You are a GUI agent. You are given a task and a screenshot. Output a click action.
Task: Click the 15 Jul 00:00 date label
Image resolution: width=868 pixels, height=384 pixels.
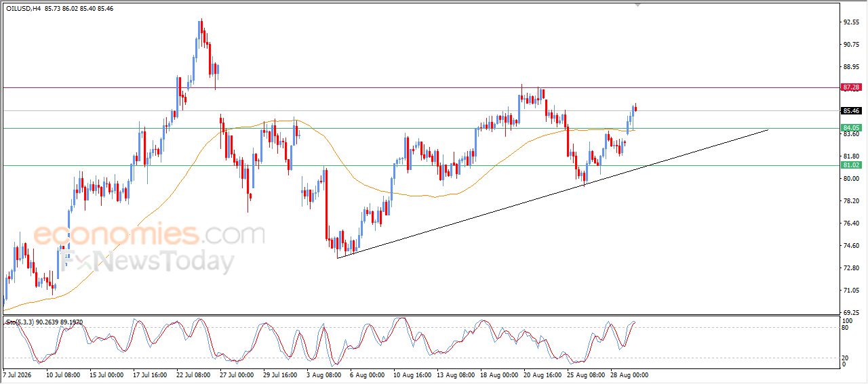tap(106, 374)
